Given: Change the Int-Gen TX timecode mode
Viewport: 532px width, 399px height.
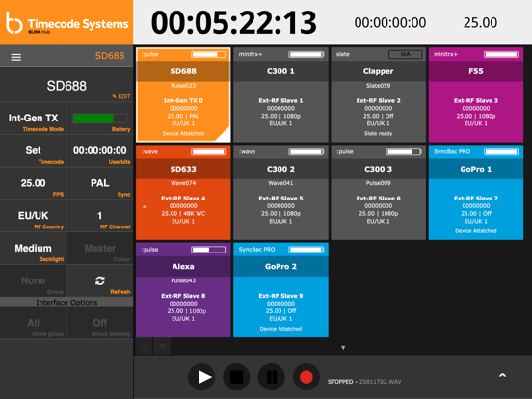Looking at the screenshot, I should pyautogui.click(x=33, y=119).
